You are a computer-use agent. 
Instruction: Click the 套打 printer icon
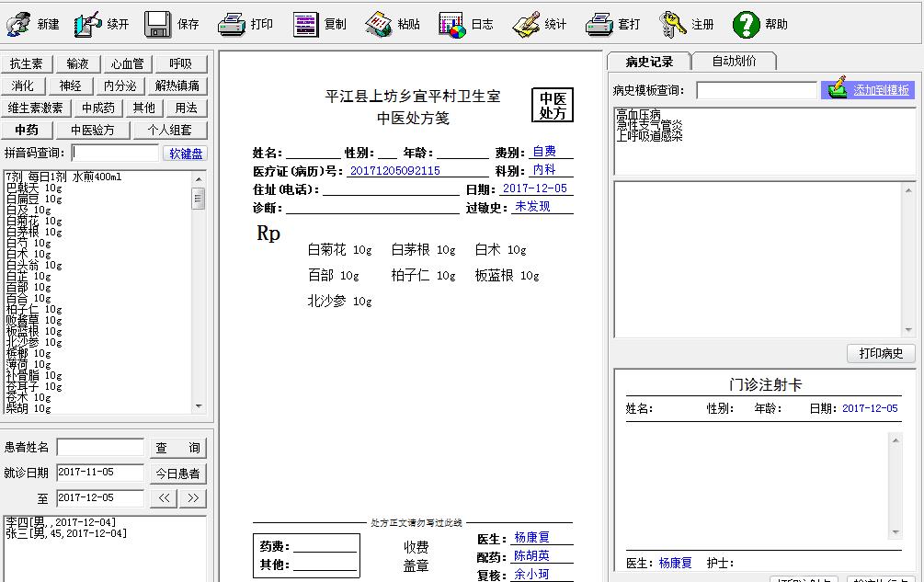tap(599, 24)
